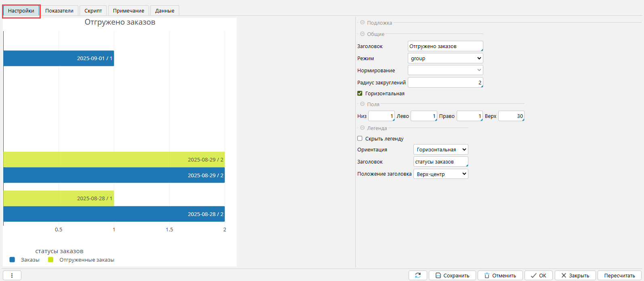
Task: Click the blue 2025-09-01 bar in chart
Action: pyautogui.click(x=59, y=58)
